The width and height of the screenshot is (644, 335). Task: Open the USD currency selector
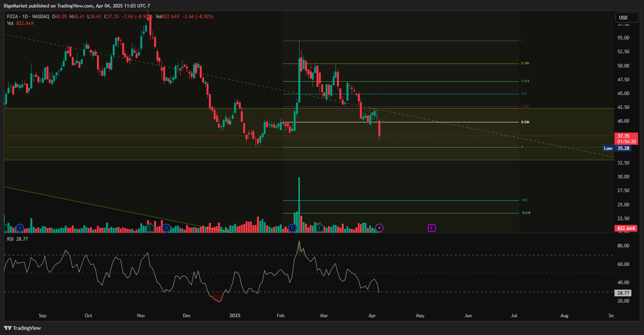coord(627,17)
